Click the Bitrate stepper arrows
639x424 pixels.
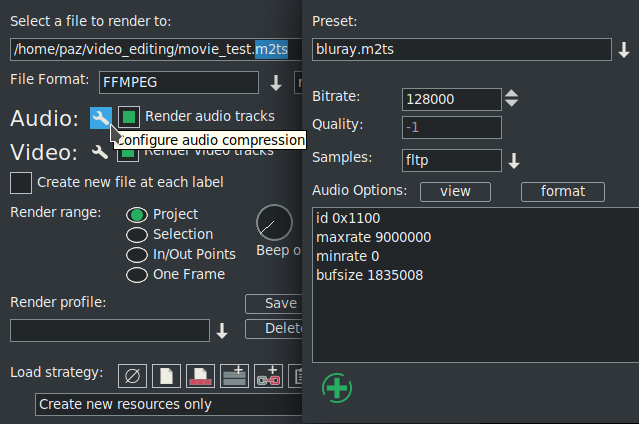[512, 99]
